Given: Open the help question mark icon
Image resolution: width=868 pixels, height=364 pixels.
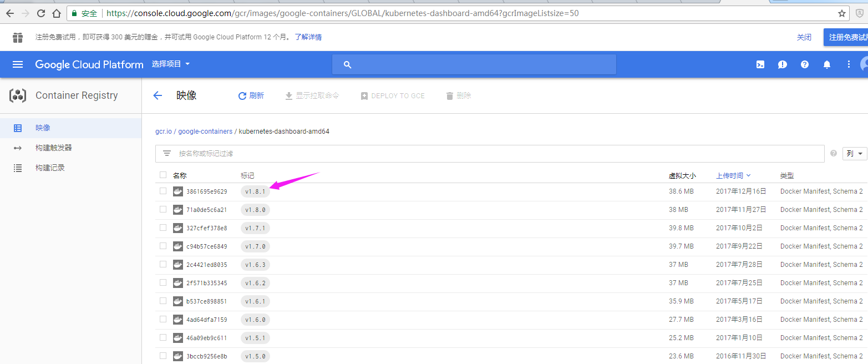Looking at the screenshot, I should 805,64.
